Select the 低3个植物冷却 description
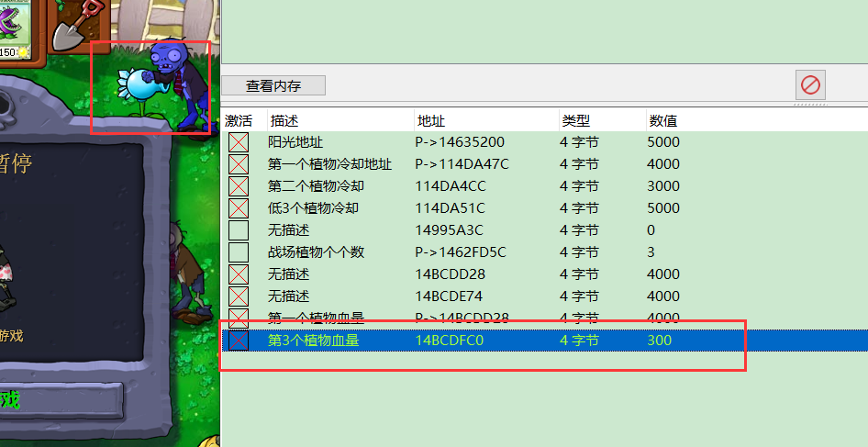 coord(312,208)
